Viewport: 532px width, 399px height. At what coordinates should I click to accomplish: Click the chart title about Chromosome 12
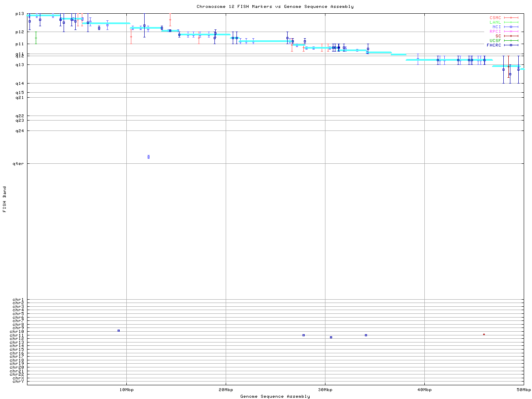(x=275, y=7)
